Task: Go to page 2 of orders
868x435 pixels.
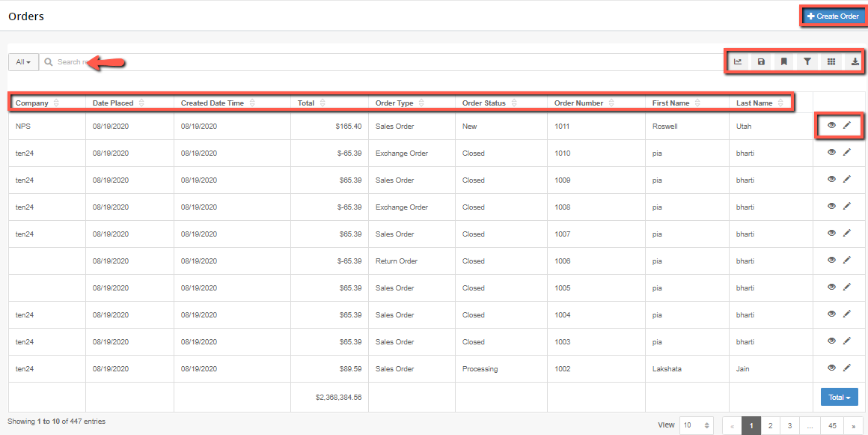Action: [x=770, y=425]
